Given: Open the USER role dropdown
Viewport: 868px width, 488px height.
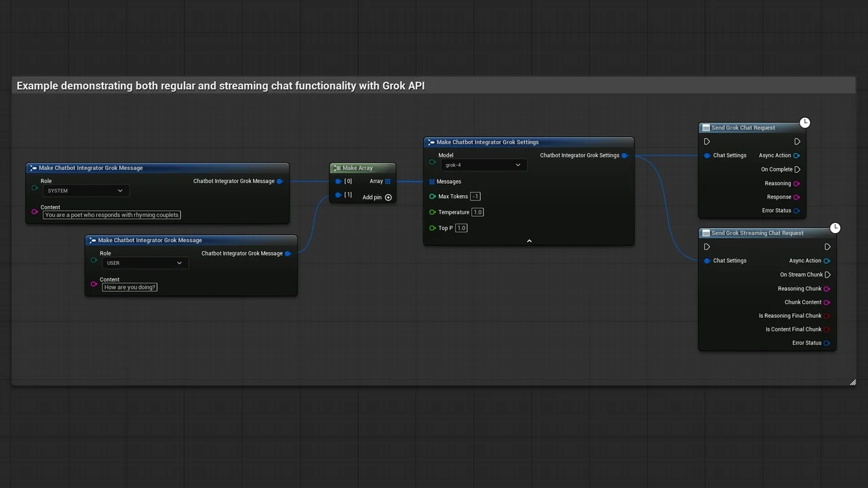Looking at the screenshot, I should (x=145, y=263).
